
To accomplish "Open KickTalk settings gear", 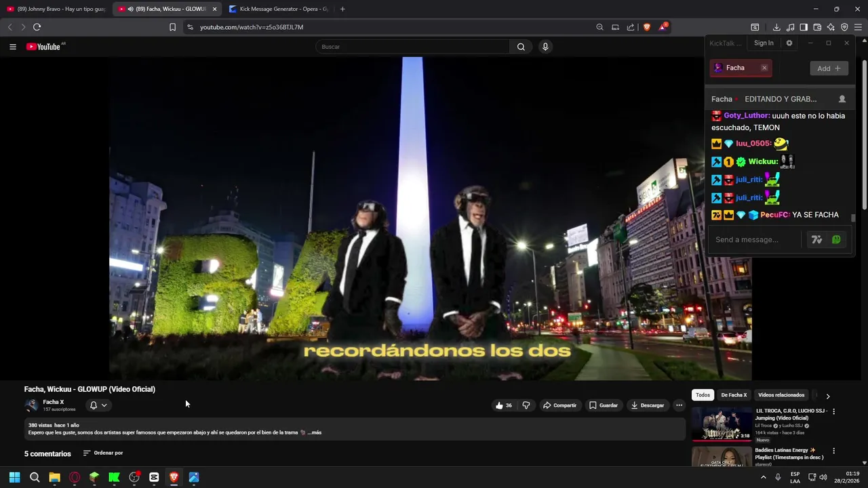I will [789, 43].
